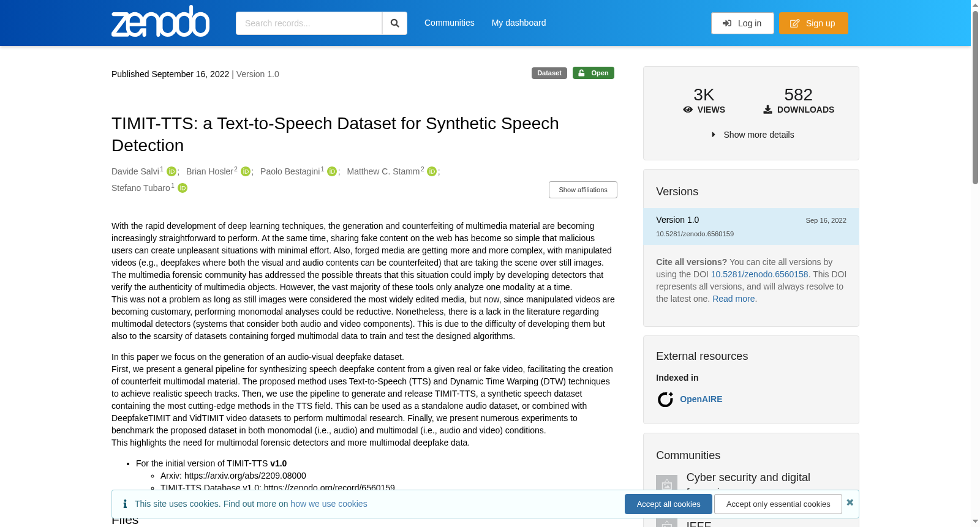Viewport: 980px width, 527px height.
Task: Open Davide Salvi's ORCID icon
Action: pyautogui.click(x=171, y=171)
